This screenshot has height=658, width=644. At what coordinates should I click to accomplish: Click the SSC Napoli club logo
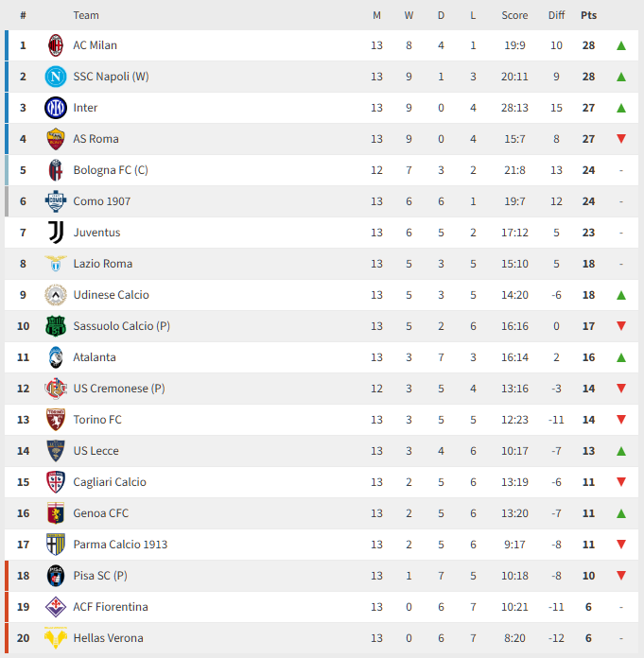click(56, 77)
